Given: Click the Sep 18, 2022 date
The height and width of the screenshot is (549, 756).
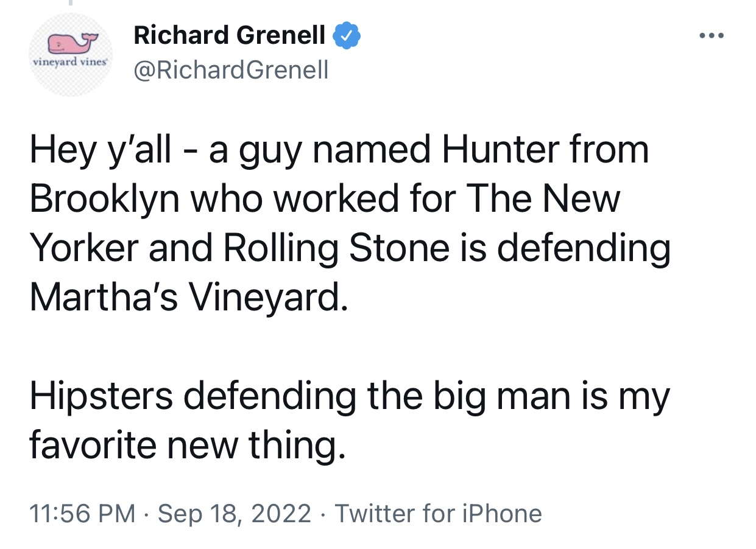Looking at the screenshot, I should point(235,513).
